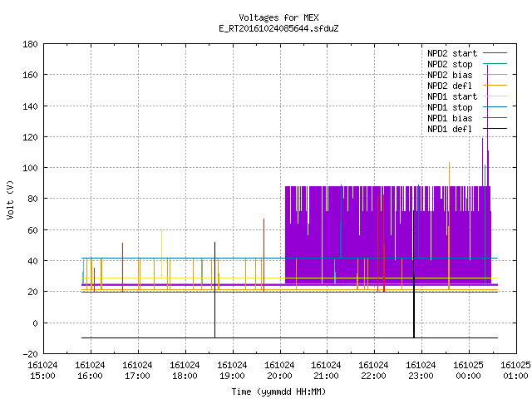The width and height of the screenshot is (532, 399).
Task: Click the y-axis tick label '160'
Action: tap(30, 75)
